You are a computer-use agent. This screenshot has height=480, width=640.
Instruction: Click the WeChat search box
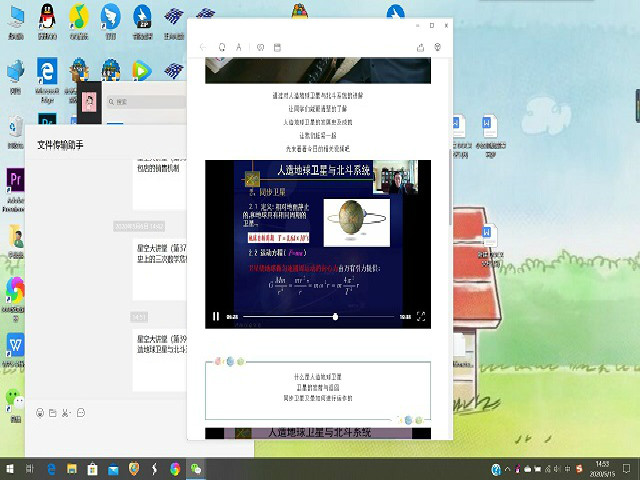[146, 102]
